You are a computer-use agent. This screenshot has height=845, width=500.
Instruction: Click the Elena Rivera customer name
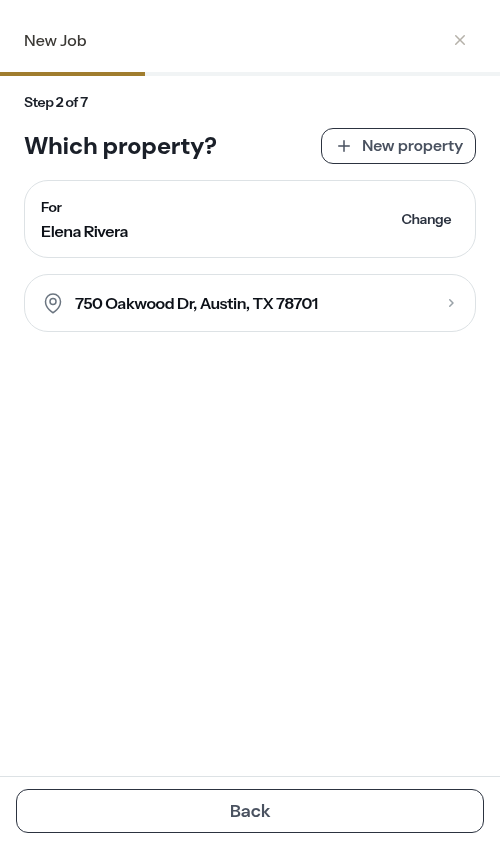(x=85, y=232)
